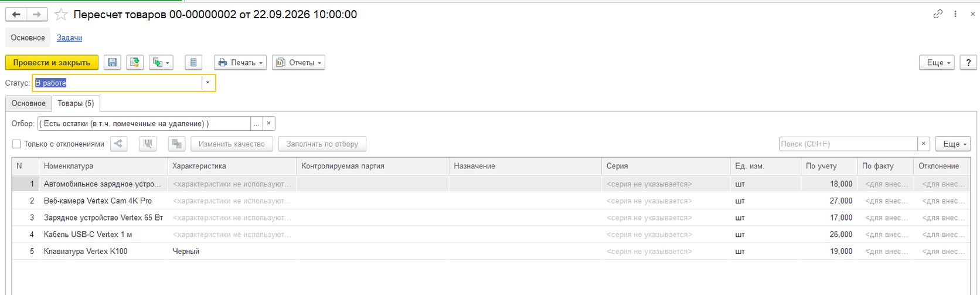Open the Товары (5) tab

coord(76,103)
